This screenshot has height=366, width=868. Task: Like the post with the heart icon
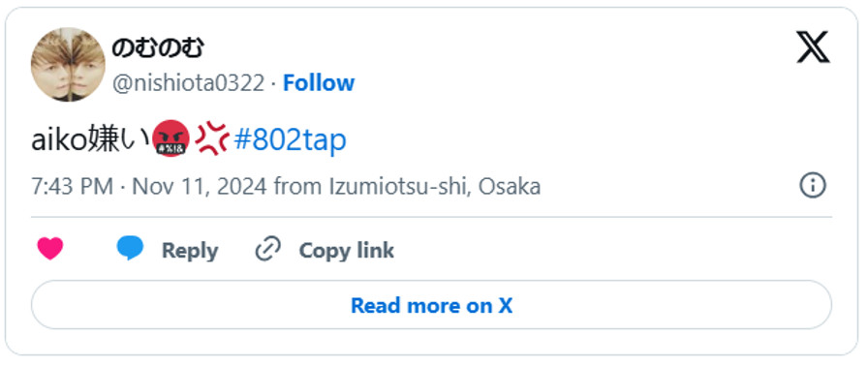(50, 249)
